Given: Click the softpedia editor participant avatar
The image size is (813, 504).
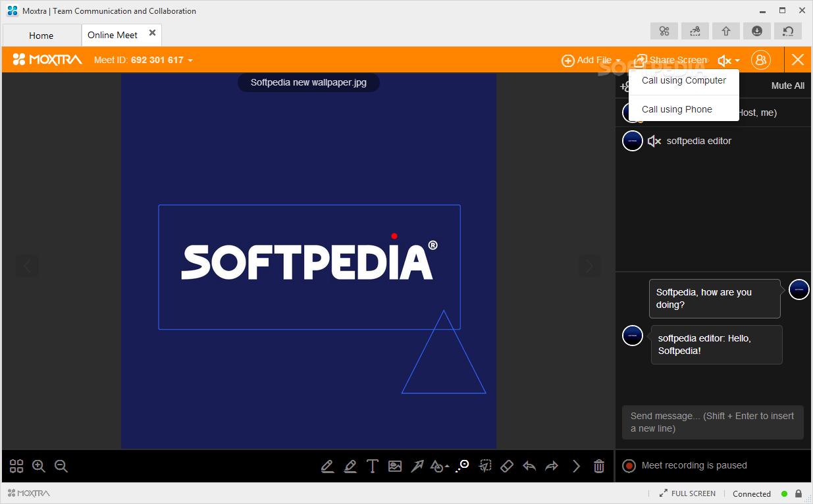Looking at the screenshot, I should coord(633,141).
